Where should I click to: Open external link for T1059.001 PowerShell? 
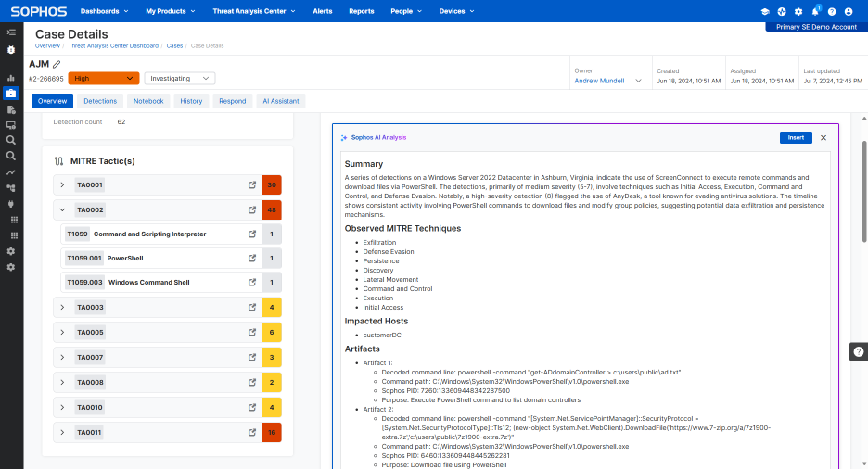tap(252, 259)
